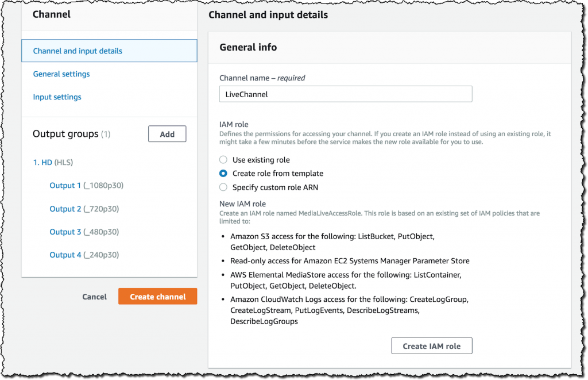Select the 'Use existing role' radio button
Screen dimensions: 588x380
point(223,160)
